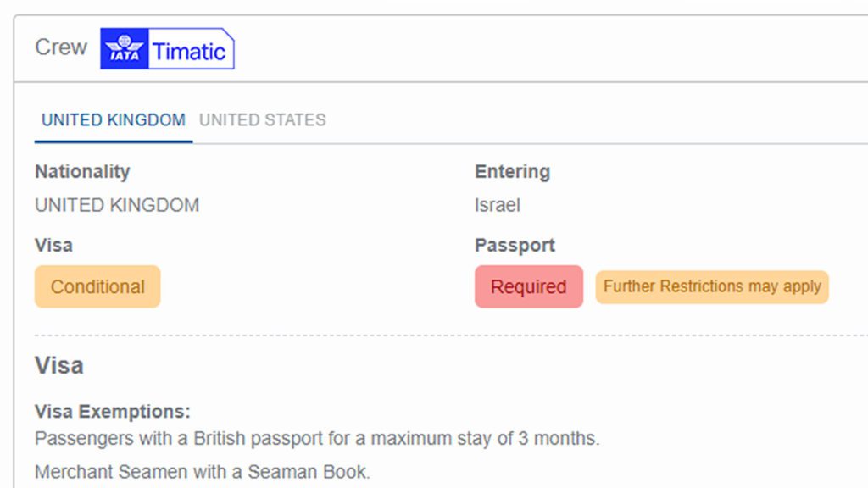Click the Nationality field label
The width and height of the screenshot is (868, 488).
pyautogui.click(x=82, y=171)
